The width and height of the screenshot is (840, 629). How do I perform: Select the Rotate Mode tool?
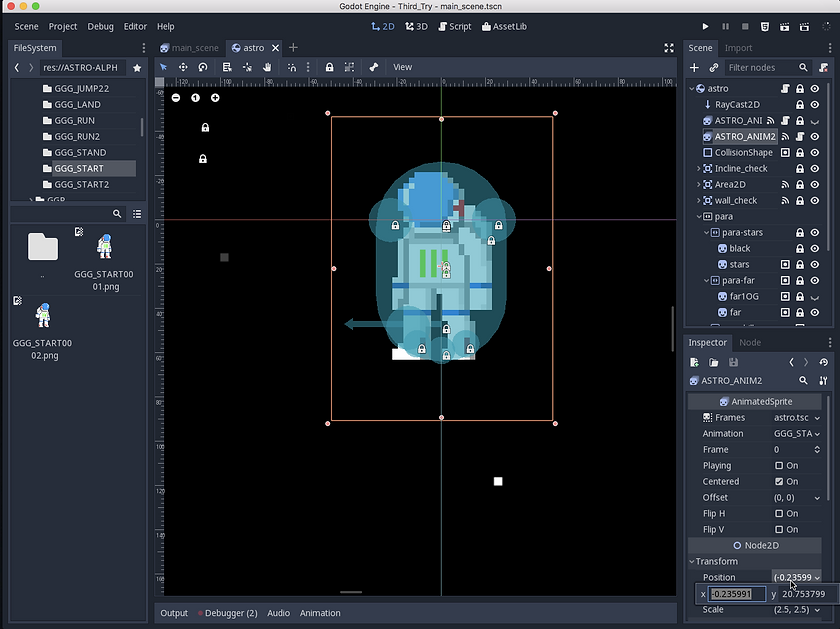[202, 67]
